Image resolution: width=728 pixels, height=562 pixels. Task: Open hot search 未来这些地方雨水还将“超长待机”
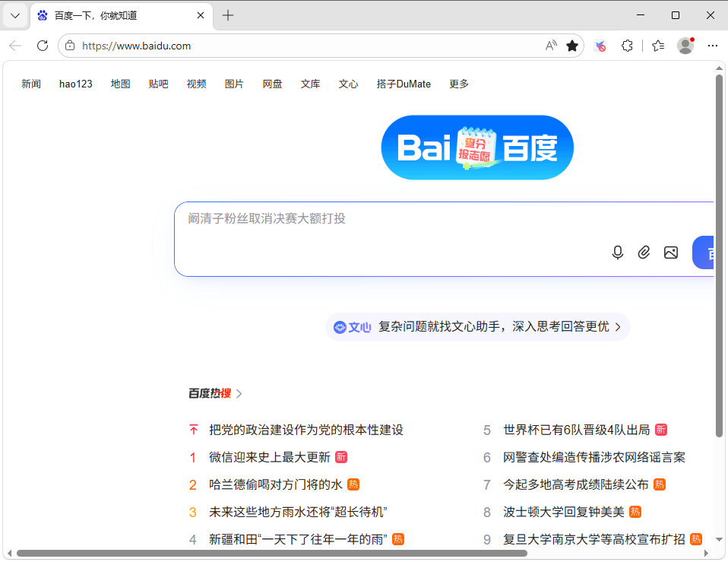pos(298,513)
